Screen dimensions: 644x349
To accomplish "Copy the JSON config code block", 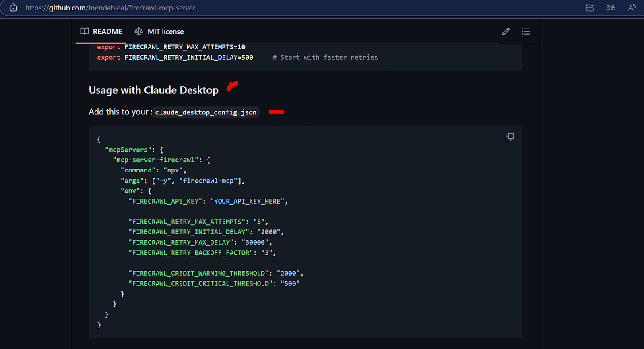I will pyautogui.click(x=510, y=137).
